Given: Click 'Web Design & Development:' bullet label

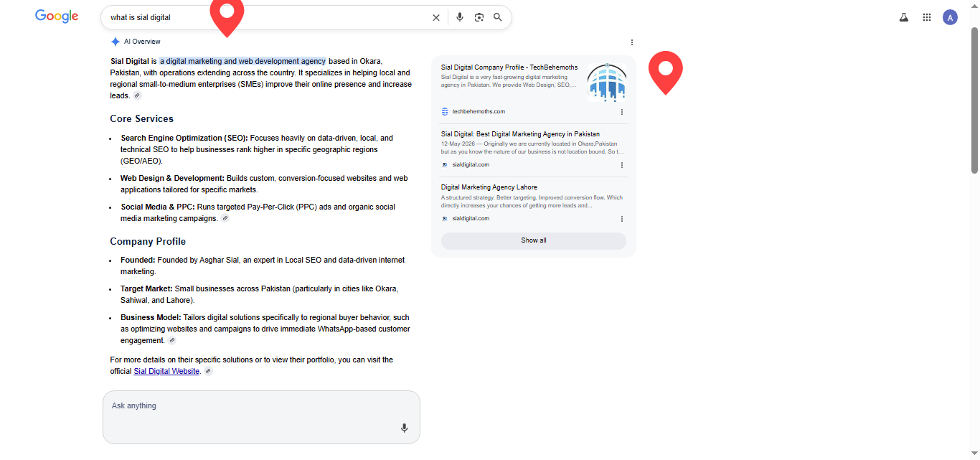Looking at the screenshot, I should tap(172, 179).
